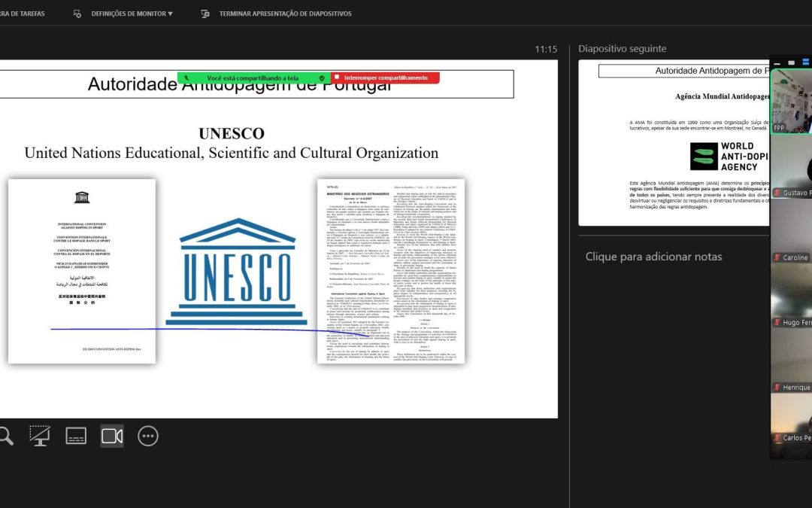Image resolution: width=812 pixels, height=508 pixels.
Task: Click the 'Clique para adicionar notas' notes area
Action: pyautogui.click(x=653, y=257)
